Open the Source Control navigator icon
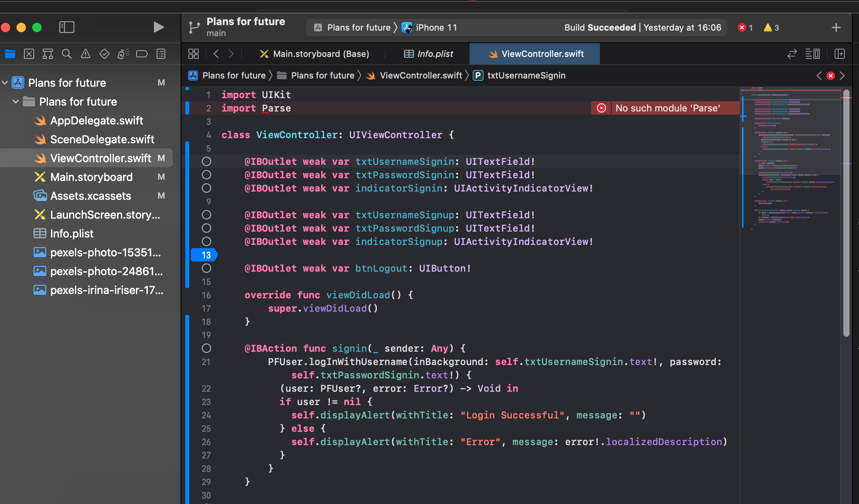 pos(29,54)
